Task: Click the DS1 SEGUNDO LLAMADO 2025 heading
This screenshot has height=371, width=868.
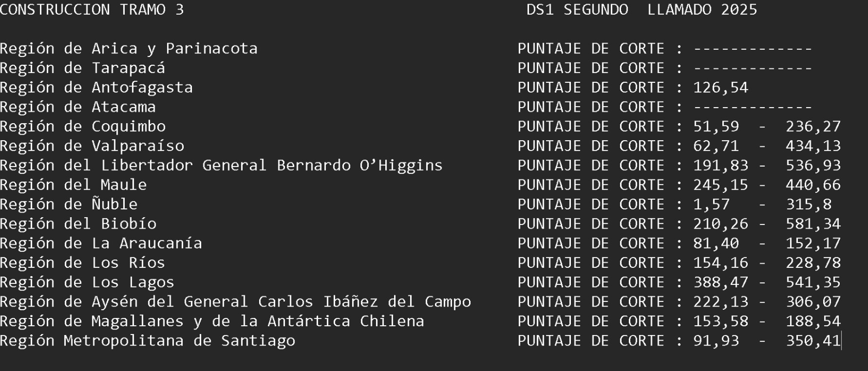Action: [x=642, y=10]
